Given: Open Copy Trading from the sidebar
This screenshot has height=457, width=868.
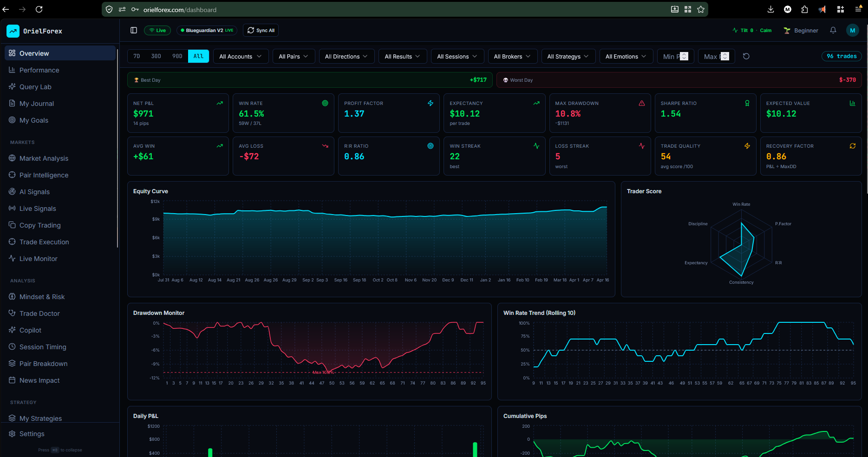Looking at the screenshot, I should 39,225.
